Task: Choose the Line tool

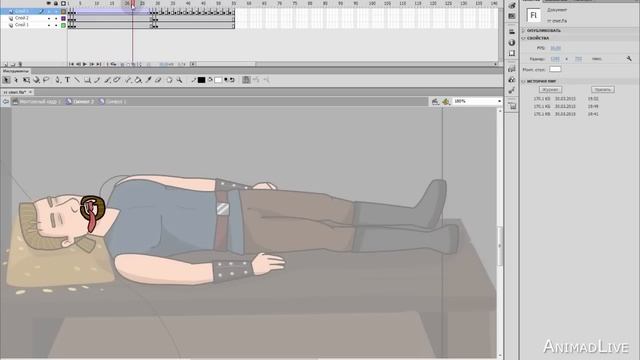Action: click(77, 80)
